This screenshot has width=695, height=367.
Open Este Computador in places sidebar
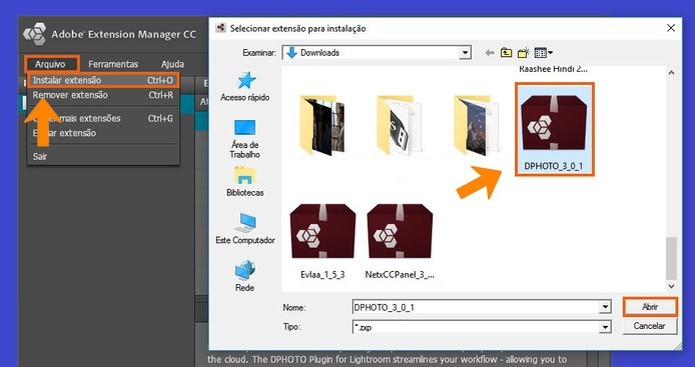coord(245,229)
